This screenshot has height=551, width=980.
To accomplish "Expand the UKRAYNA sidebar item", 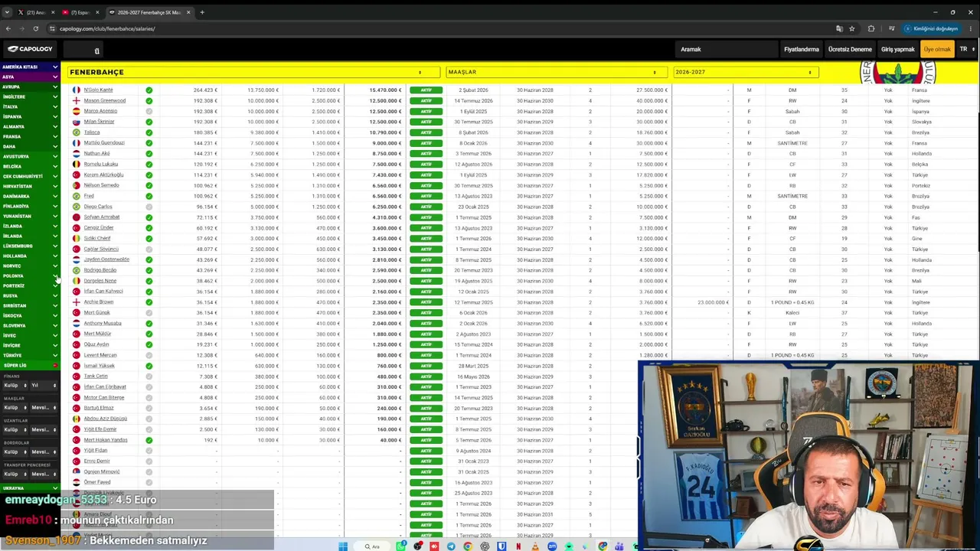I will click(30, 487).
